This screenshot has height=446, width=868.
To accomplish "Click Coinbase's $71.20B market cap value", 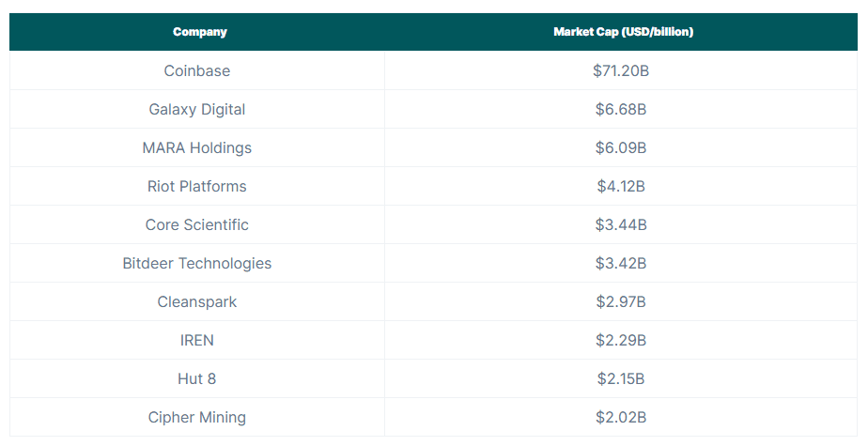I will coord(621,71).
